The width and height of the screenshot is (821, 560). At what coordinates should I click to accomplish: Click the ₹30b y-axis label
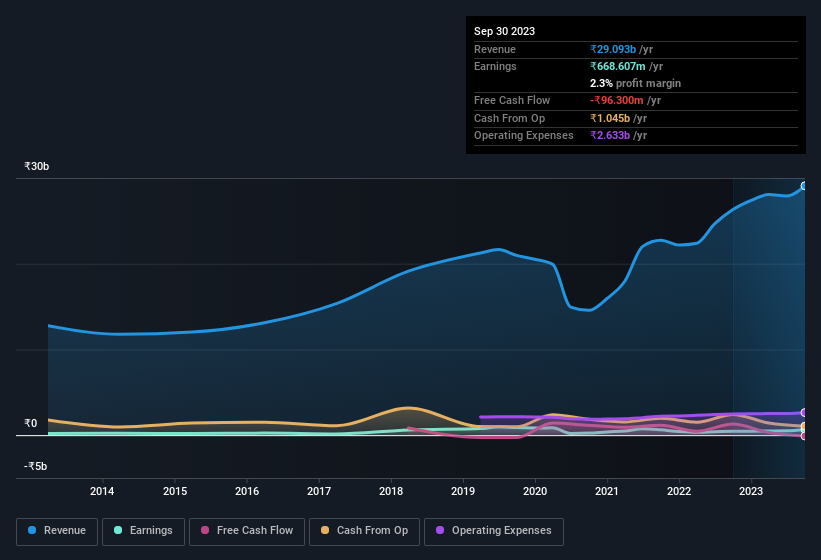(37, 166)
